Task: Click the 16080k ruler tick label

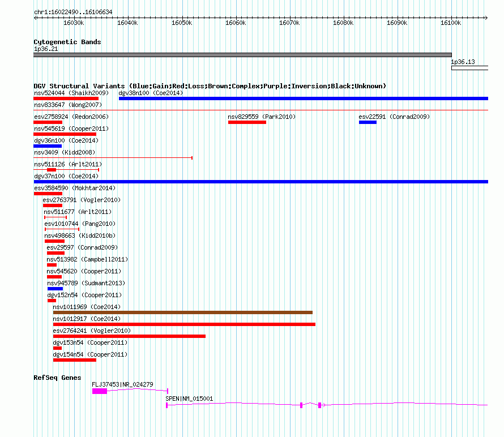Action: tap(343, 23)
